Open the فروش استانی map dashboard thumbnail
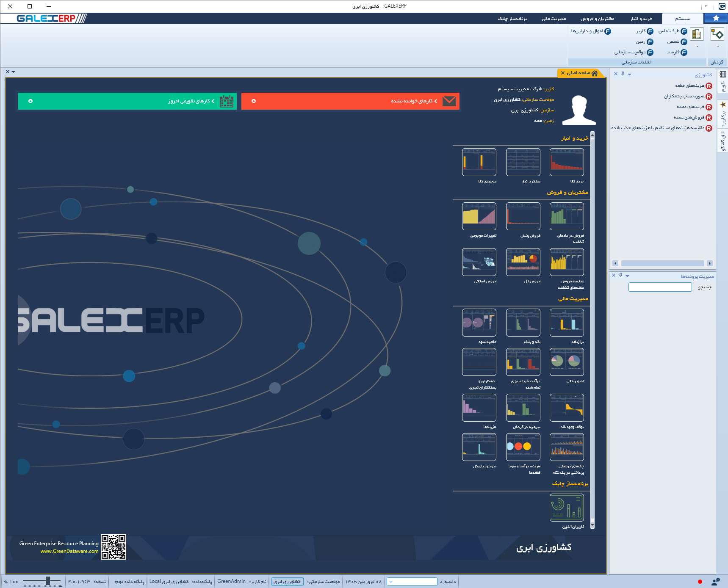728x588 pixels. click(x=479, y=262)
